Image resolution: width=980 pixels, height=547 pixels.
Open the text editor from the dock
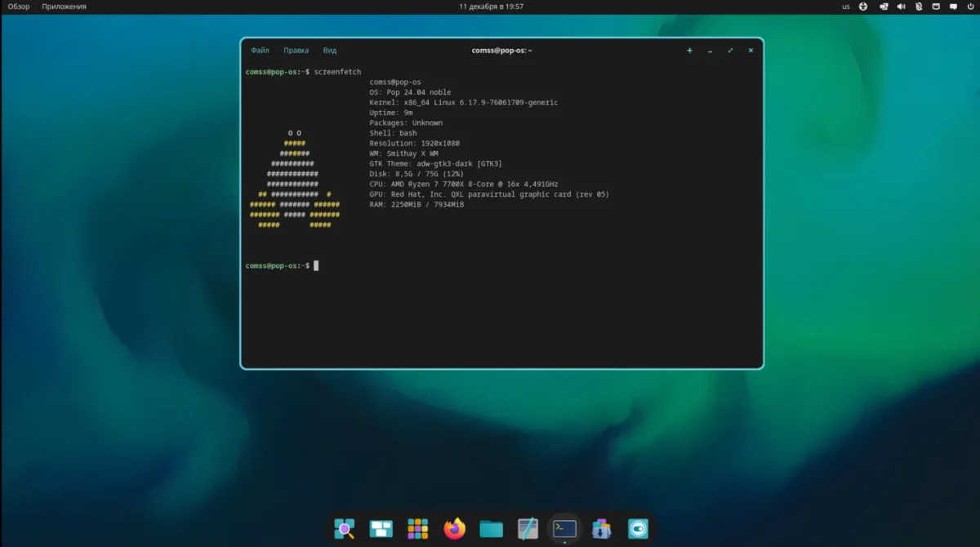click(528, 528)
